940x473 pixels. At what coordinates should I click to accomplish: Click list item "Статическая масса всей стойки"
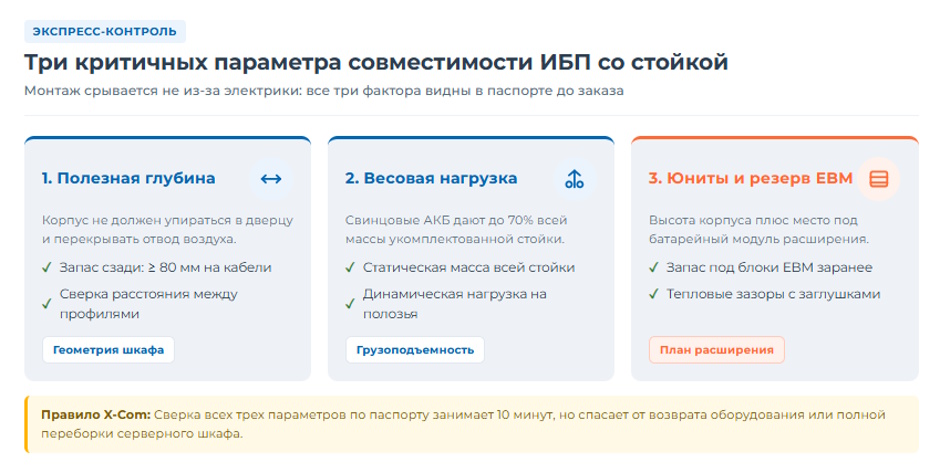tap(469, 267)
